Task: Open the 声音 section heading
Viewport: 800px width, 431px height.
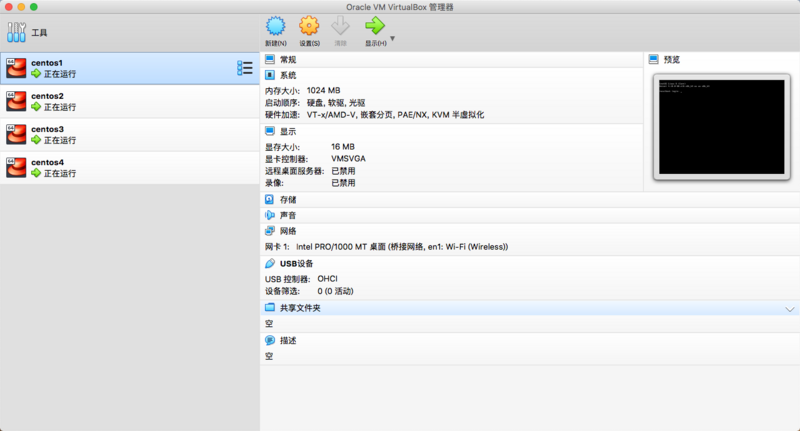Action: tap(288, 215)
